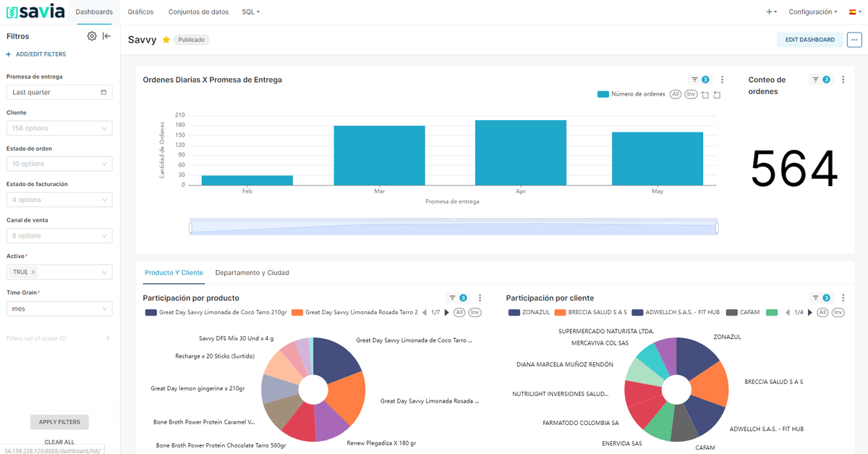The image size is (868, 454).
Task: Expand the Cliente filter dropdown
Action: 59,128
